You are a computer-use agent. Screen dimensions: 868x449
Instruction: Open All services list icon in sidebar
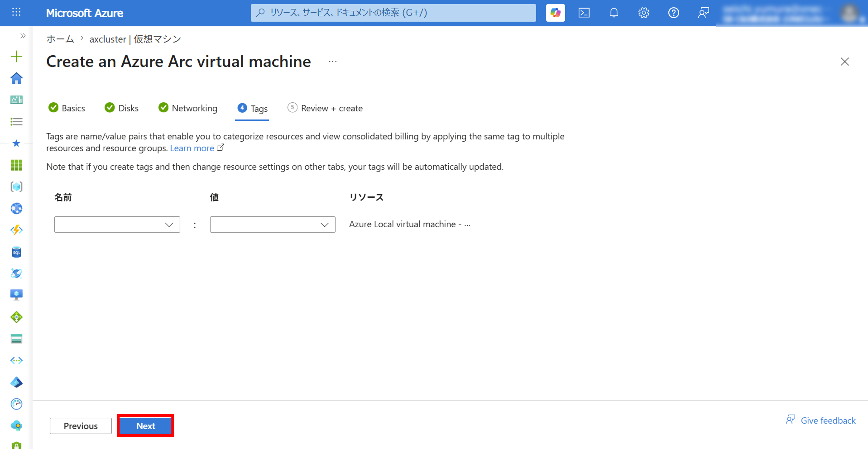pos(16,122)
